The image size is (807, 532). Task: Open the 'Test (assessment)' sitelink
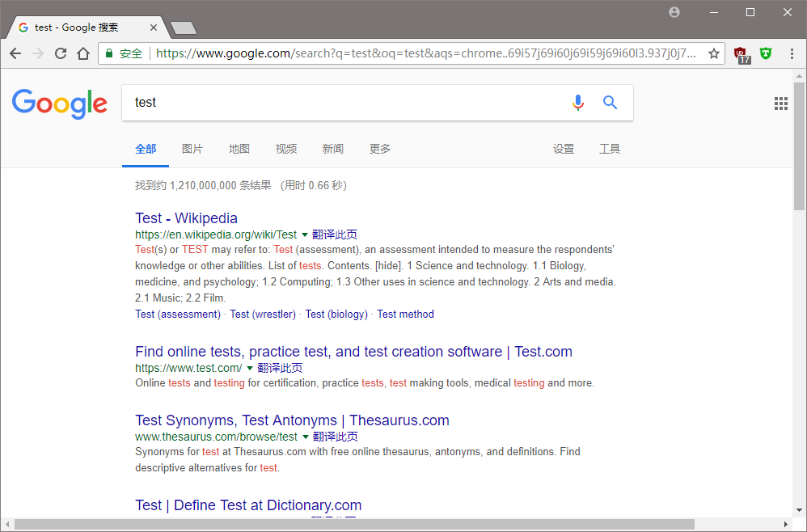pos(178,315)
